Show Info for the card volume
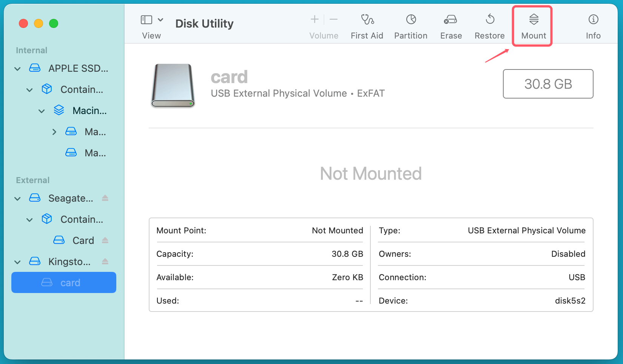623x364 pixels. click(593, 26)
